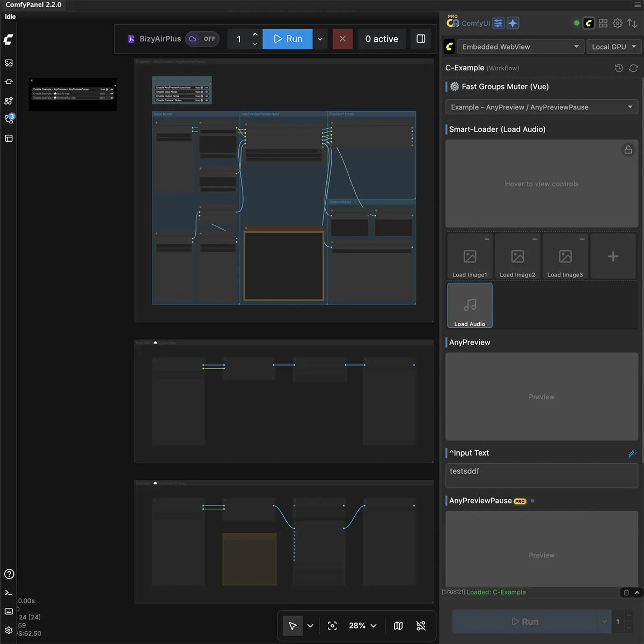Open the Local GPU dropdown

click(614, 47)
